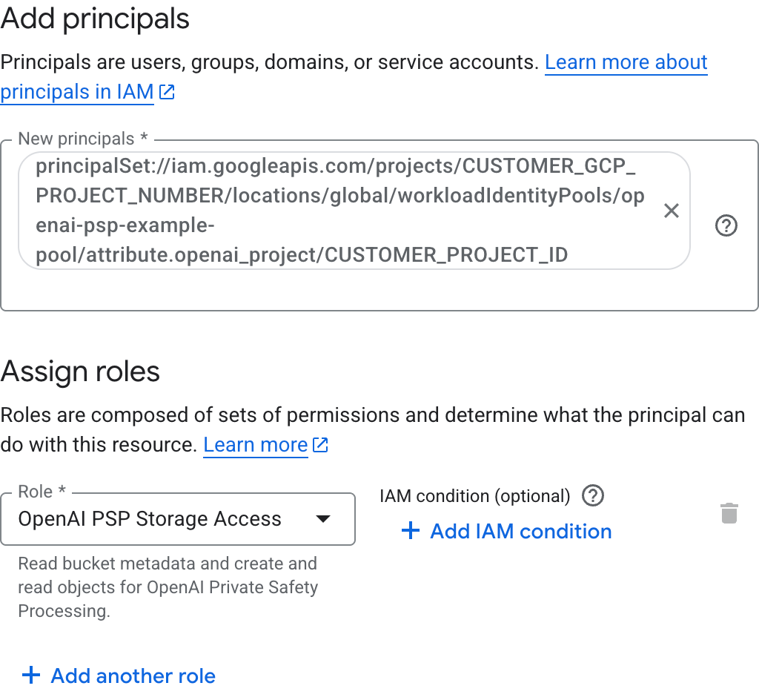This screenshot has height=700, width=759.
Task: Delete the role with the trash icon
Action: coord(729,513)
